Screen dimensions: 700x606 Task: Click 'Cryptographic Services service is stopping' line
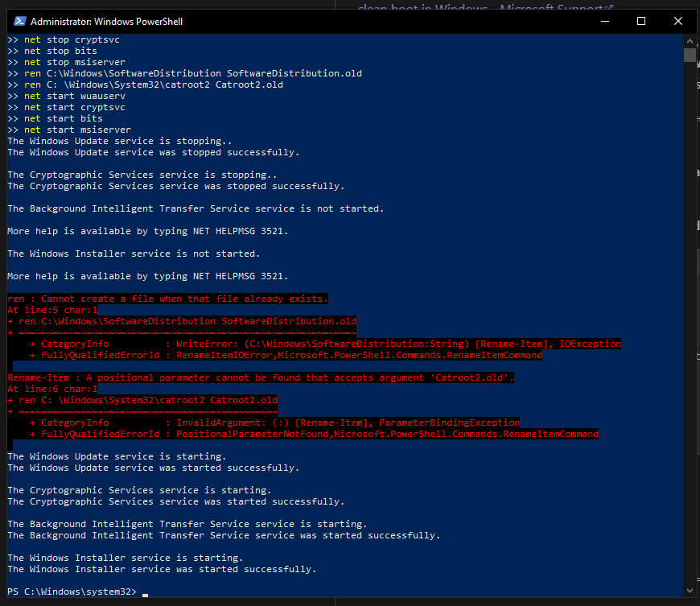[x=142, y=175]
